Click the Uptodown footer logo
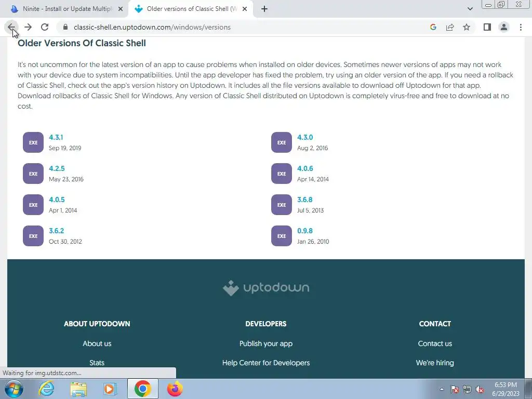This screenshot has height=399, width=532. point(266,288)
